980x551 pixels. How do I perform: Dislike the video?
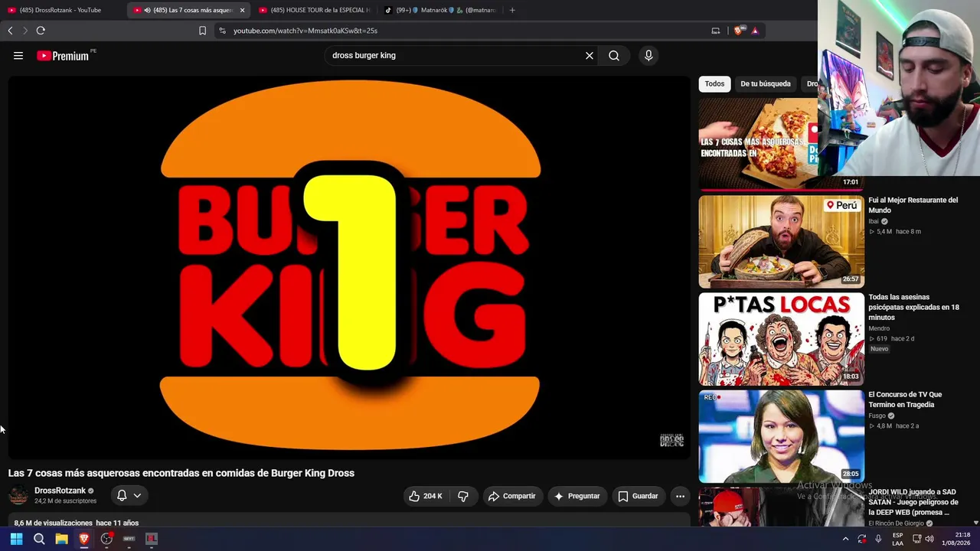(x=463, y=496)
